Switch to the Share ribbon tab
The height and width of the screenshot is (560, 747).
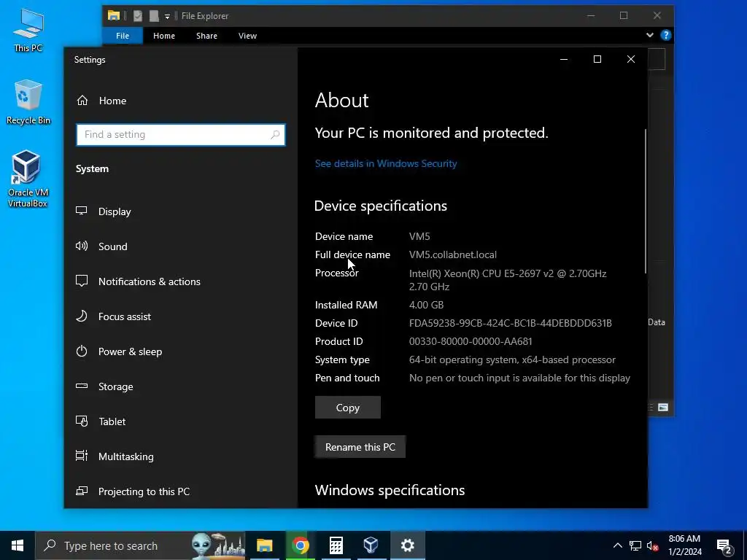206,36
